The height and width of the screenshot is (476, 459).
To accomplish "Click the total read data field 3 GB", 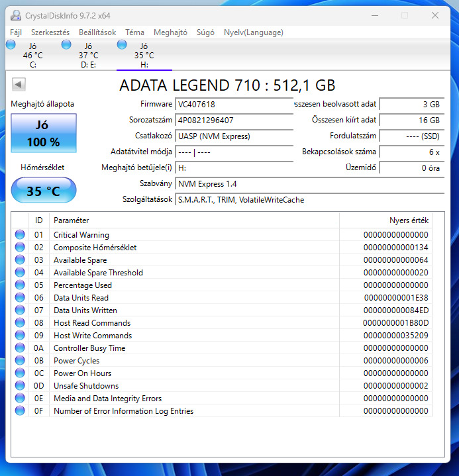I will tap(412, 104).
